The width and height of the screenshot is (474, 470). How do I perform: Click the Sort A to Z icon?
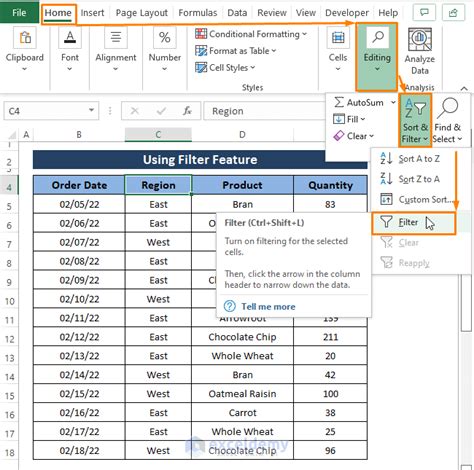click(x=386, y=158)
